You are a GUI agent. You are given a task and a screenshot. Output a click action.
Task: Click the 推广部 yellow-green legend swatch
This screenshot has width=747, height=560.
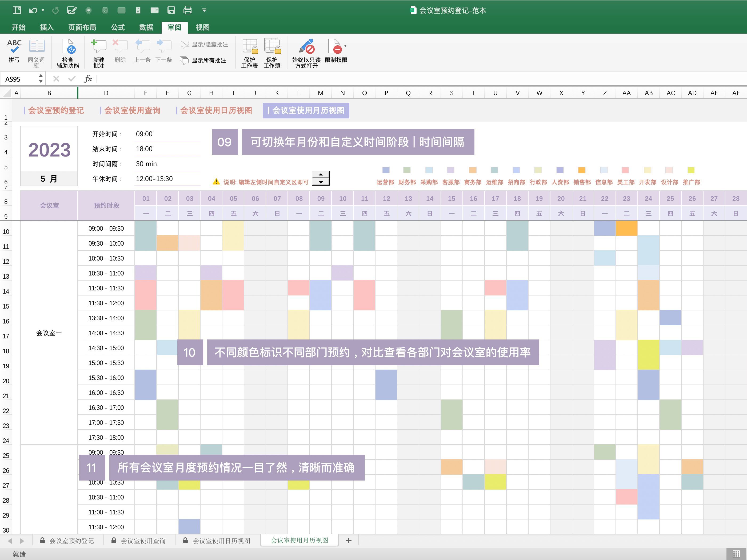[x=691, y=170]
